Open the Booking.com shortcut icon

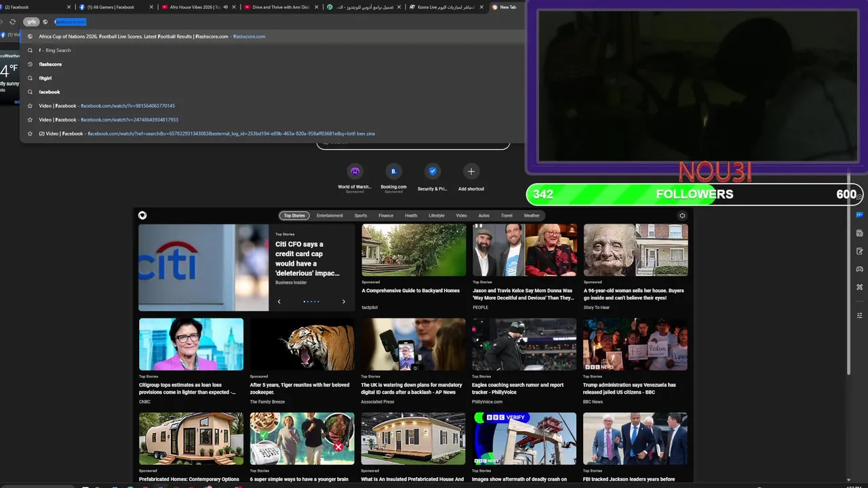coord(393,171)
